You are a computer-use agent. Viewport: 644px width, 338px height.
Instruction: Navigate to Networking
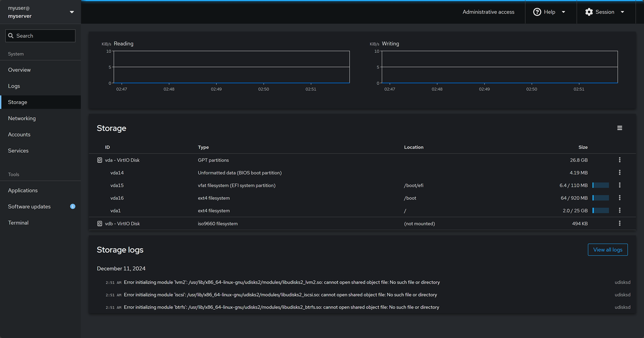[40, 118]
